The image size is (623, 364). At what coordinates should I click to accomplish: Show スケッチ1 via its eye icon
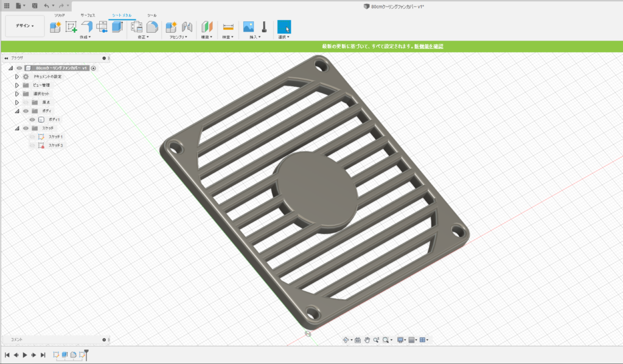(x=32, y=137)
